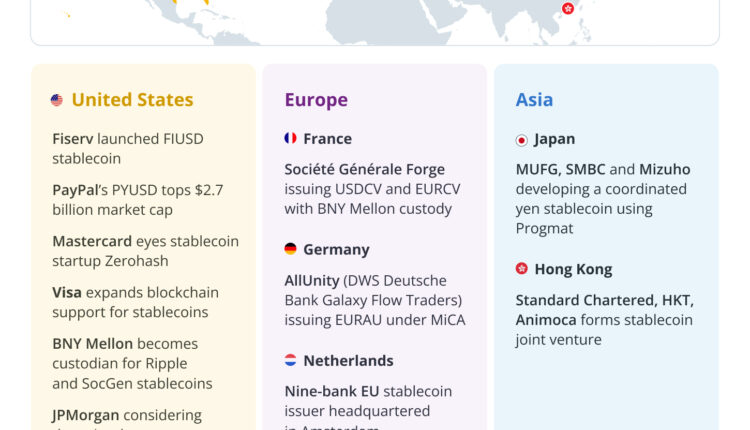The width and height of the screenshot is (750, 430).
Task: Click the Netherlands flag icon
Action: [290, 360]
